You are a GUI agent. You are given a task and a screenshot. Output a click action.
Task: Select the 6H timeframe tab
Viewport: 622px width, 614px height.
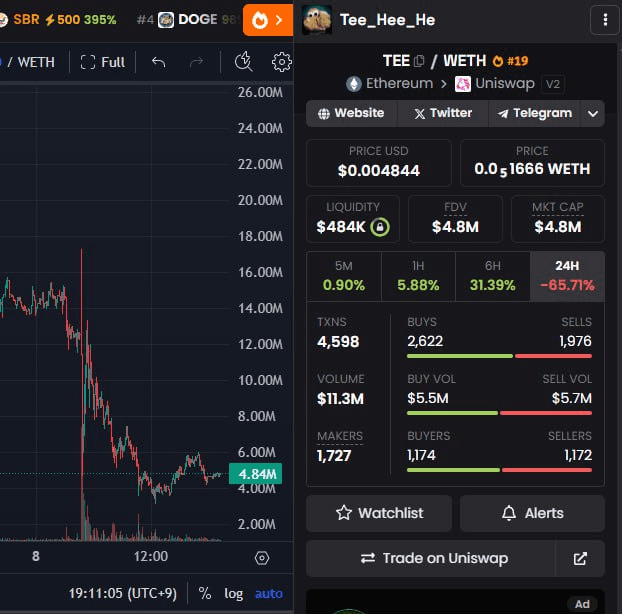coord(493,276)
